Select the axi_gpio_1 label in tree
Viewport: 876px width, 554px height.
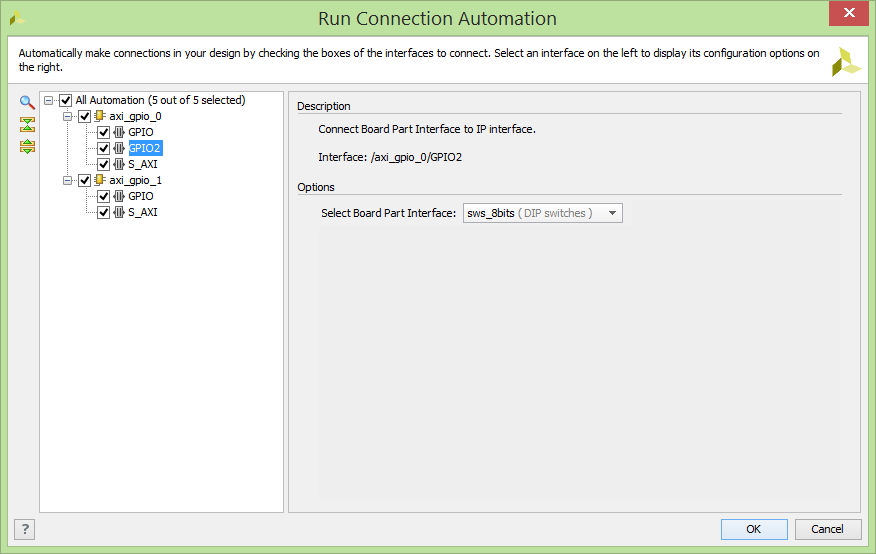pos(135,180)
